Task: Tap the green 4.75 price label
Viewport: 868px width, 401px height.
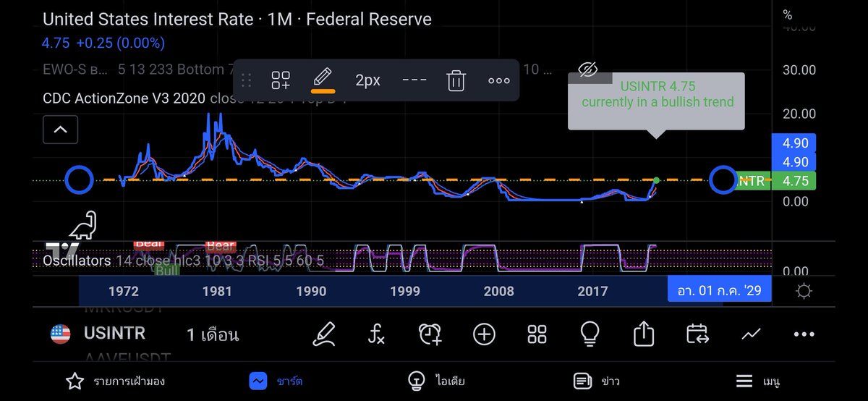Action: tap(793, 181)
